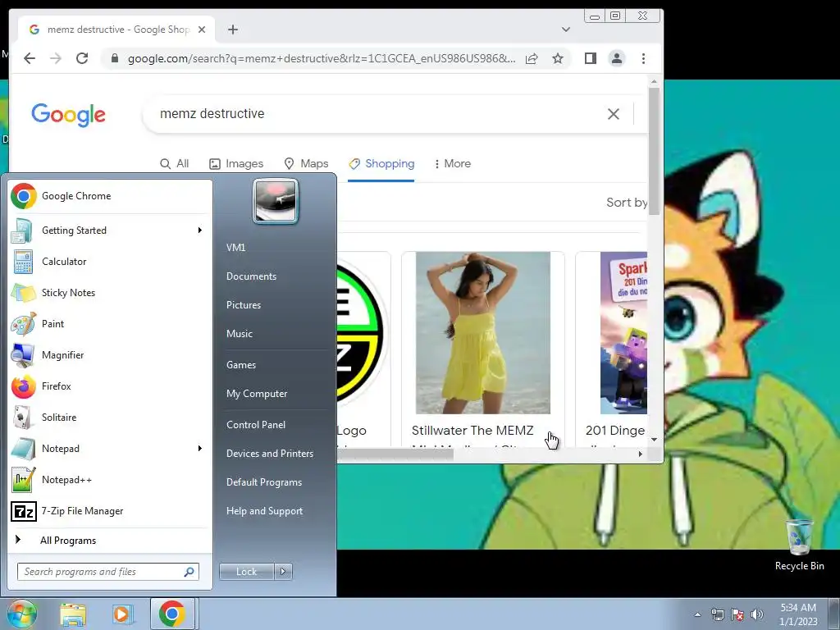Open a new Chrome tab
The width and height of the screenshot is (840, 630).
pyautogui.click(x=232, y=30)
